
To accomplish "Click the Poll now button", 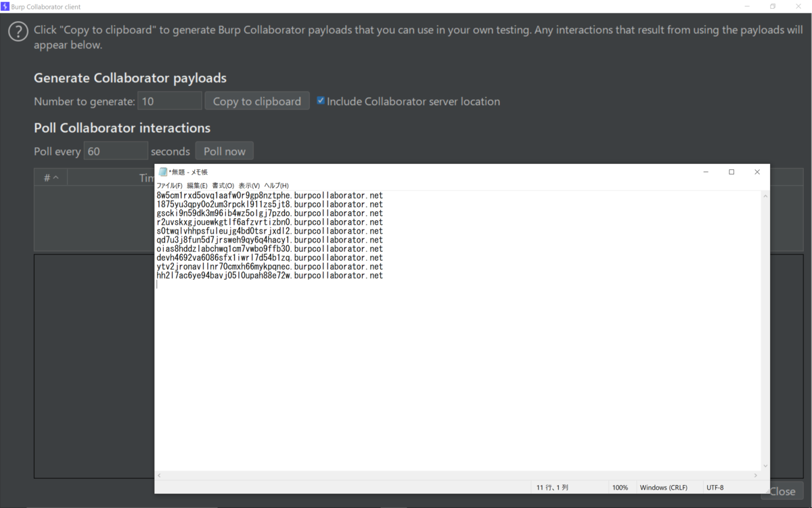I will tap(225, 151).
